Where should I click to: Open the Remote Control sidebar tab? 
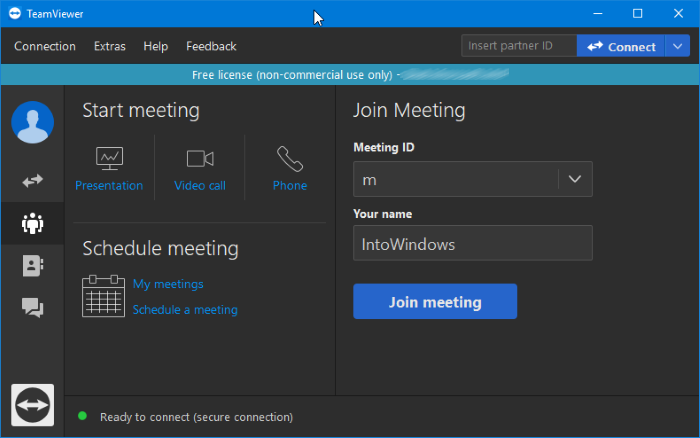[x=32, y=181]
